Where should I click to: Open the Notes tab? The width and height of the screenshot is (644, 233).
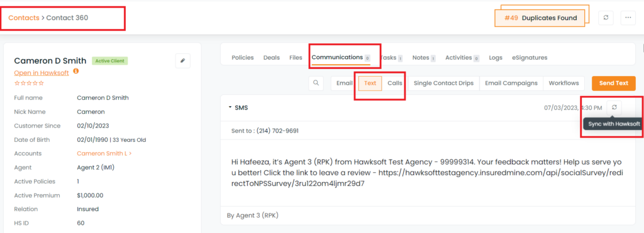[424, 58]
